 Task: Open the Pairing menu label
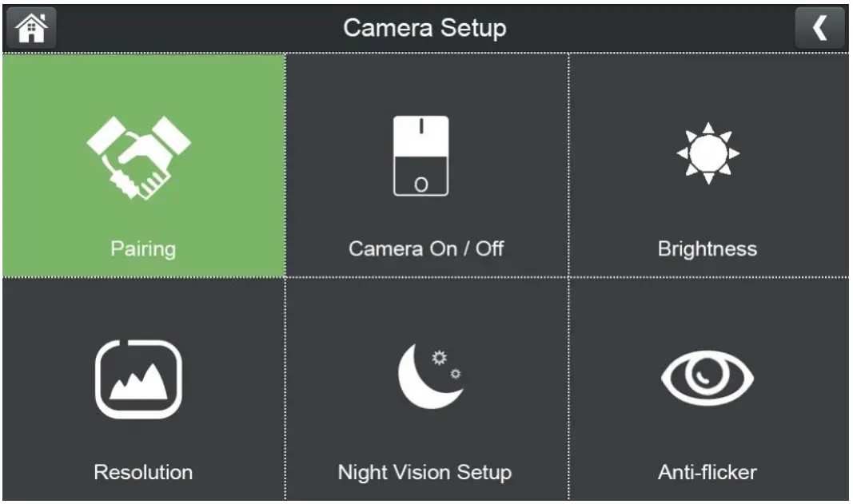[143, 248]
